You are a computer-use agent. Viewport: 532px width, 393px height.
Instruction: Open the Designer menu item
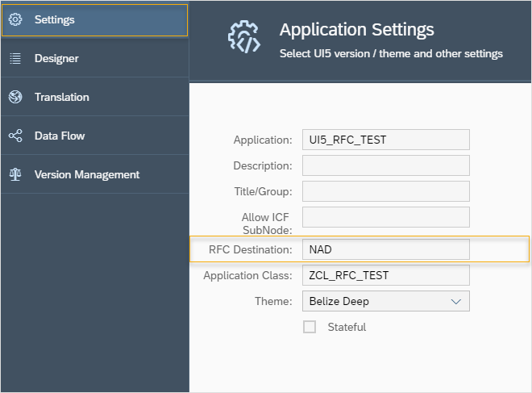click(x=94, y=58)
